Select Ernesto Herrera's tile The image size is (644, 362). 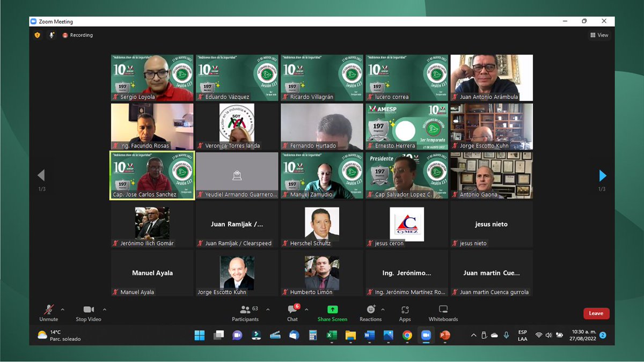407,127
